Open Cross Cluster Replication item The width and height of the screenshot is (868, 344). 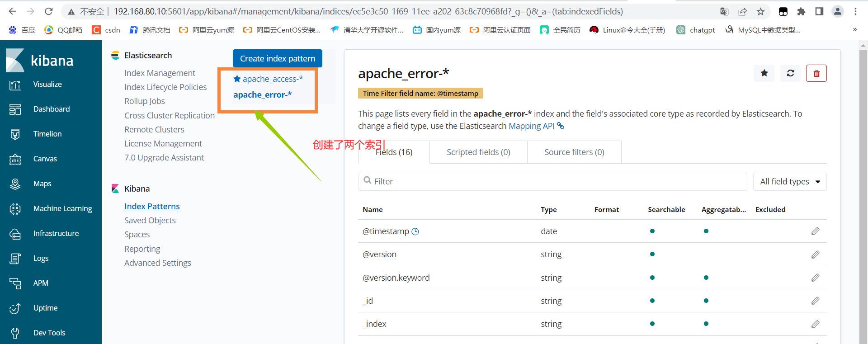pos(170,116)
